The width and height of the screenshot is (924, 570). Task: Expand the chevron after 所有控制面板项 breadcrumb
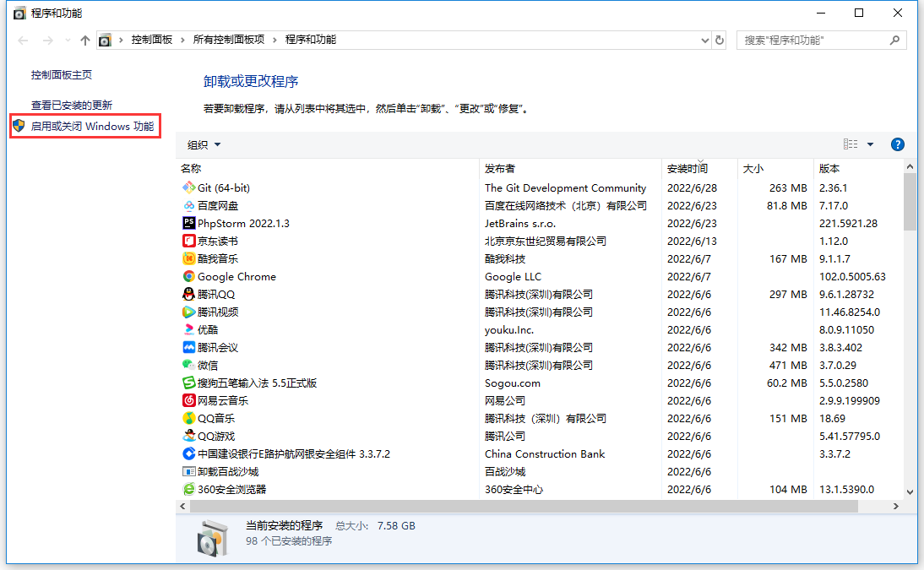274,40
